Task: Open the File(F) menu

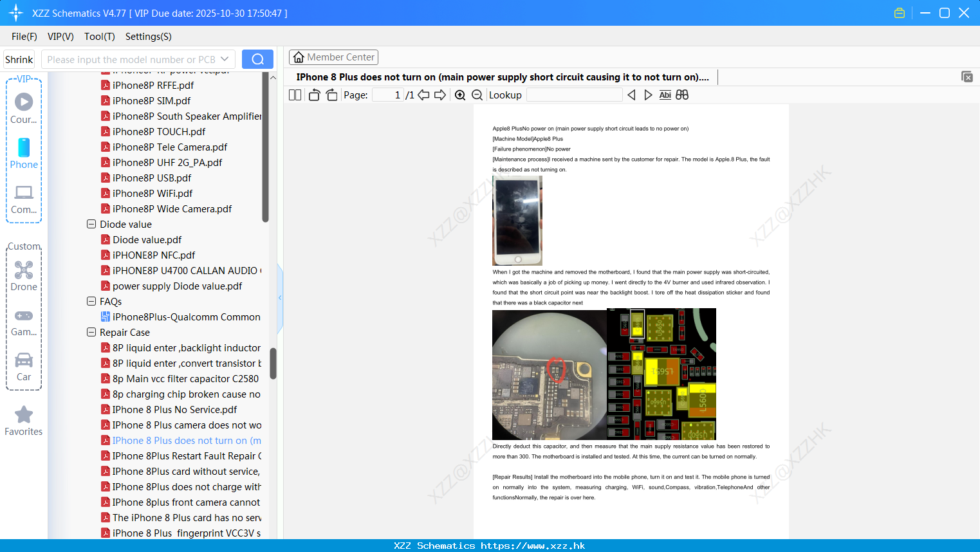Action: pyautogui.click(x=24, y=37)
